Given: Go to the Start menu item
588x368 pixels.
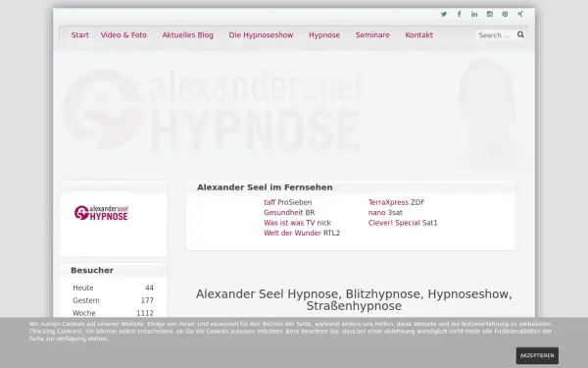Looking at the screenshot, I should 80,35.
